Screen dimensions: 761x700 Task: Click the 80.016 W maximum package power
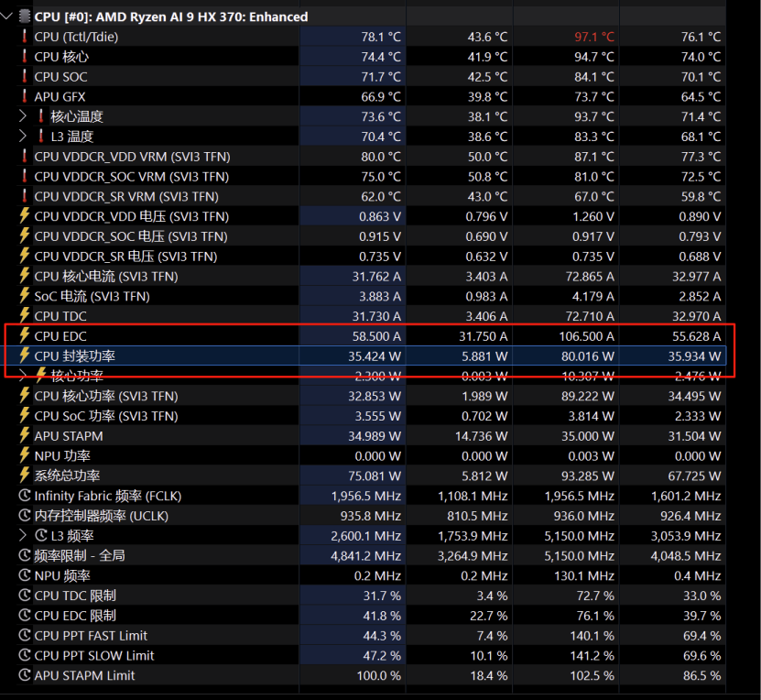tap(587, 356)
